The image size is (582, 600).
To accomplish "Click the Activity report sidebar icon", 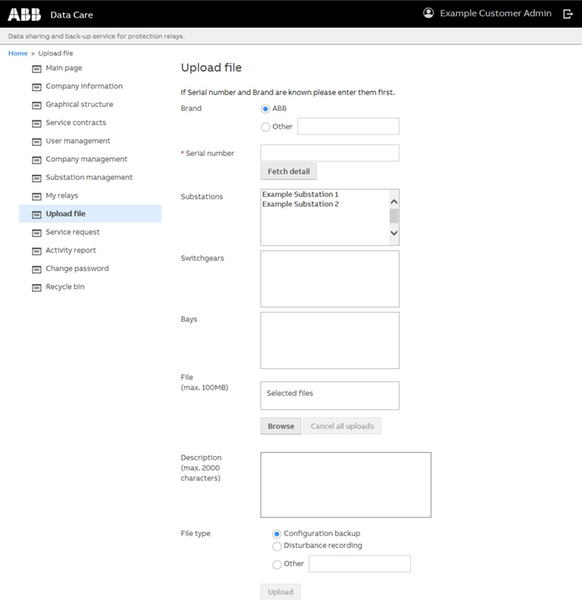I will coord(36,251).
